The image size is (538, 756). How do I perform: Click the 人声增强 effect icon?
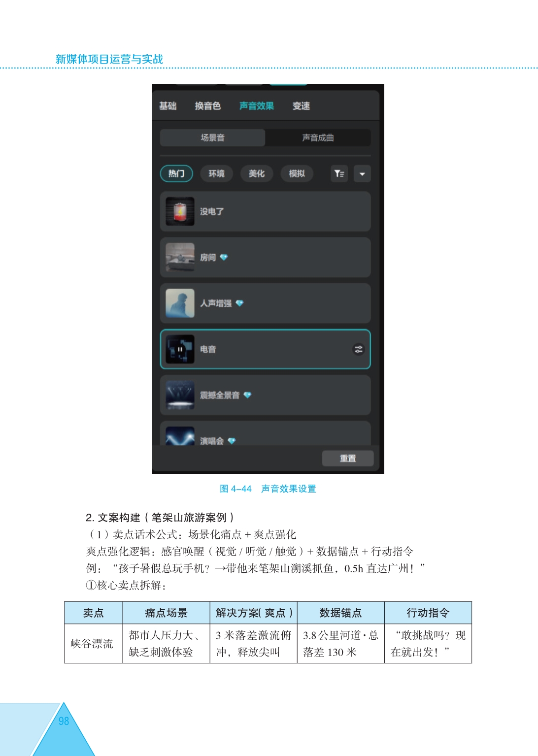180,303
